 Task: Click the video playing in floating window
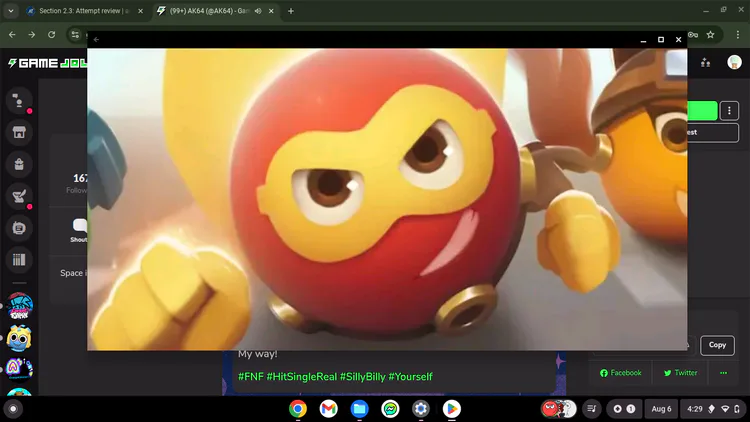[387, 199]
